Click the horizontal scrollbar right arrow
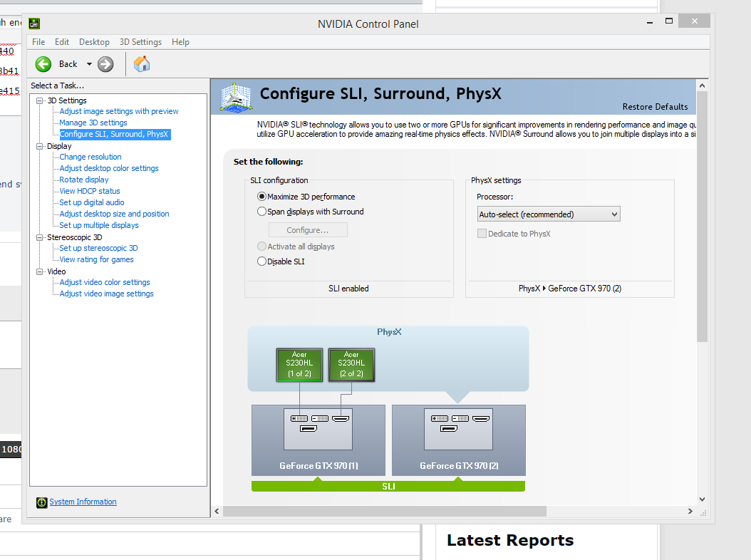 tap(690, 511)
